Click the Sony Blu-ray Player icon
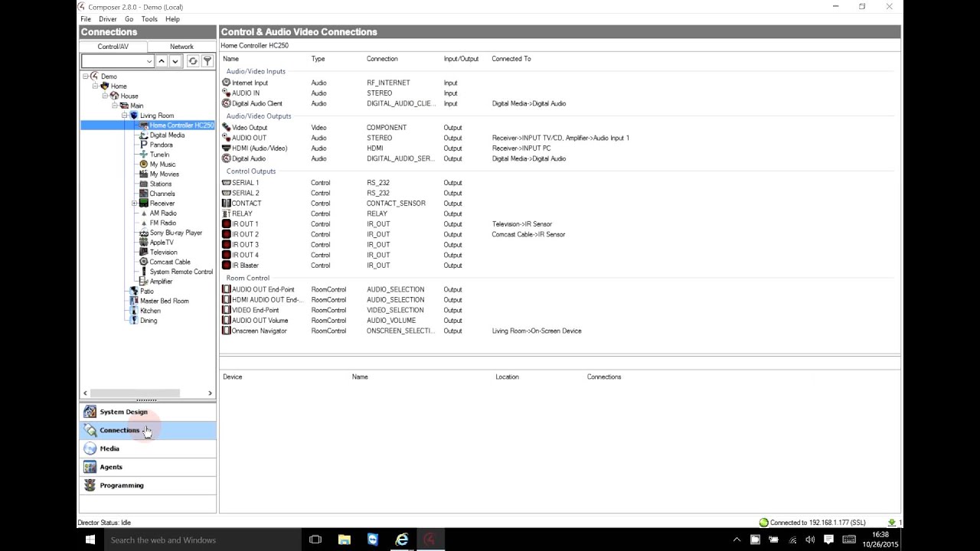 [143, 233]
